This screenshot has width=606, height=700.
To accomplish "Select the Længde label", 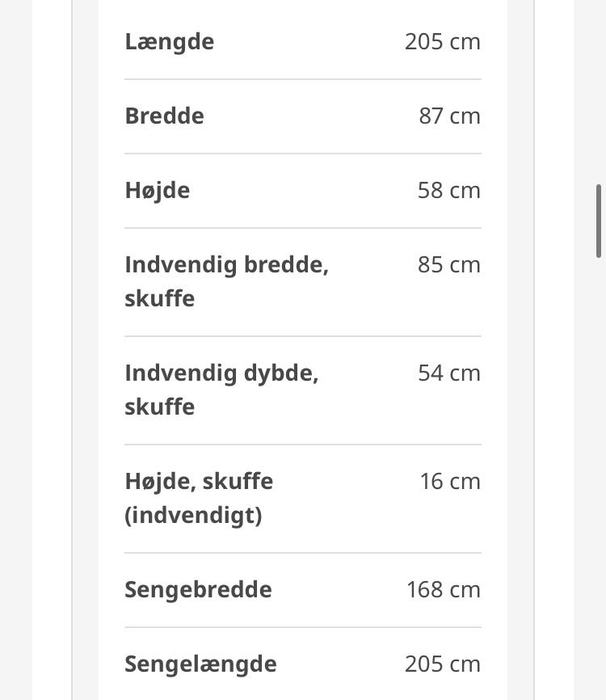I will pyautogui.click(x=169, y=42).
